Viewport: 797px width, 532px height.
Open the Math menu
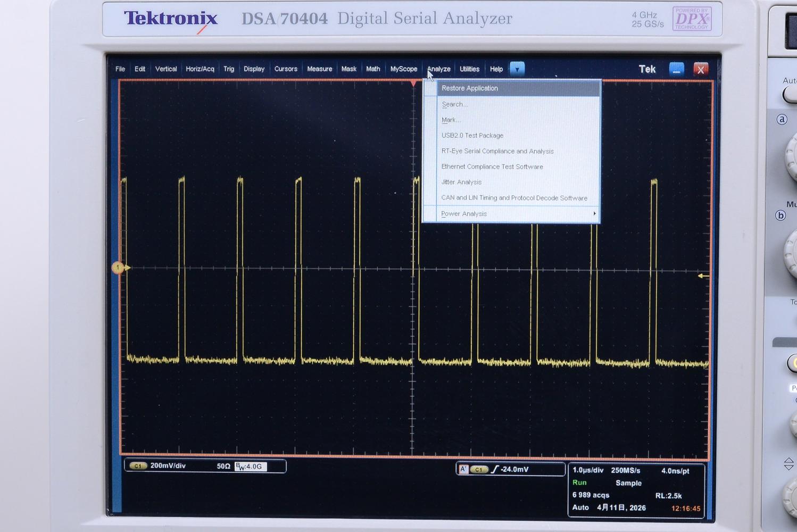click(x=373, y=69)
